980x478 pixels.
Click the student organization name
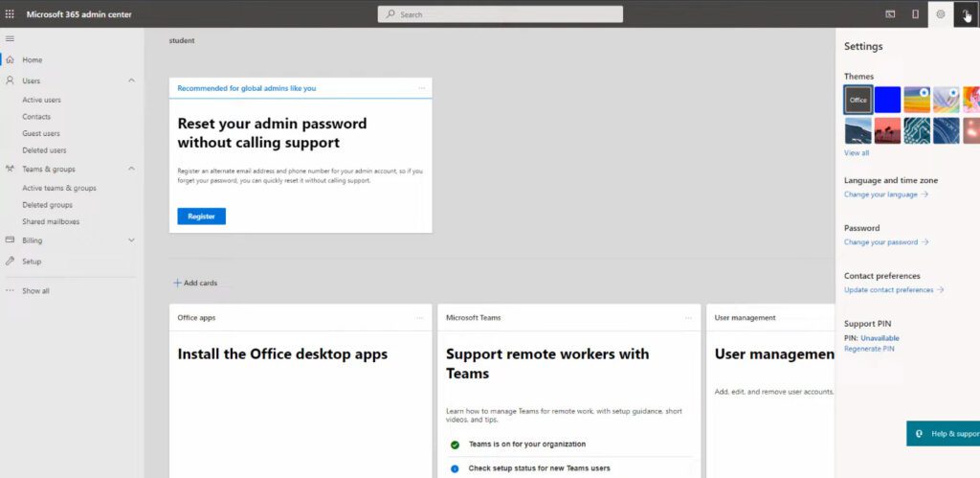[182, 40]
